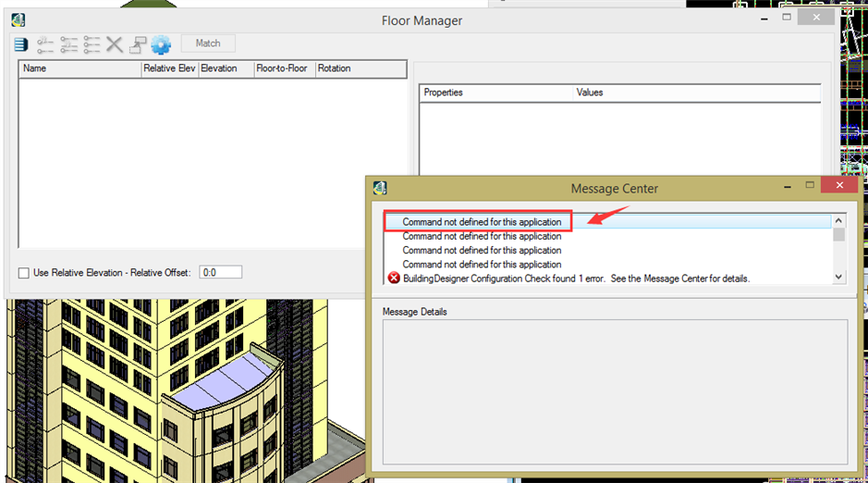Click the import floors icon beside the gear
Viewport: 868px width, 483px height.
138,44
